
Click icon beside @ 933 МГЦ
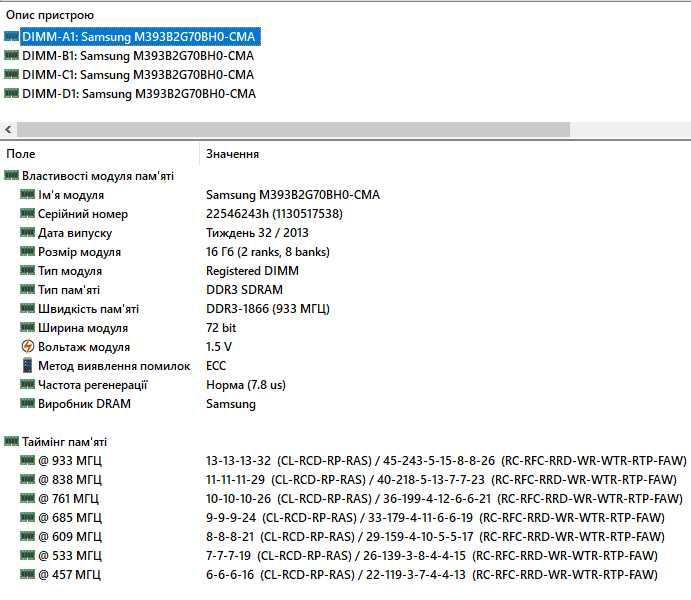[x=27, y=460]
